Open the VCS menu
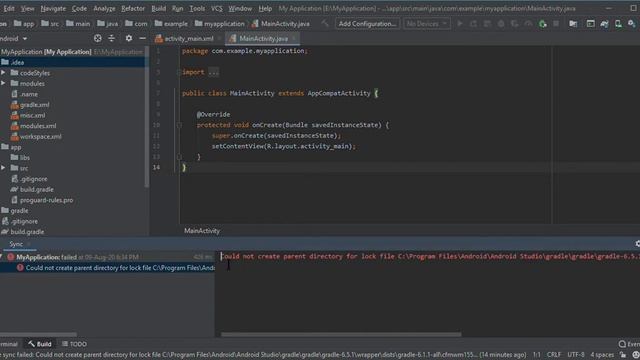Image resolution: width=640 pixels, height=360 pixels. pyautogui.click(x=216, y=8)
